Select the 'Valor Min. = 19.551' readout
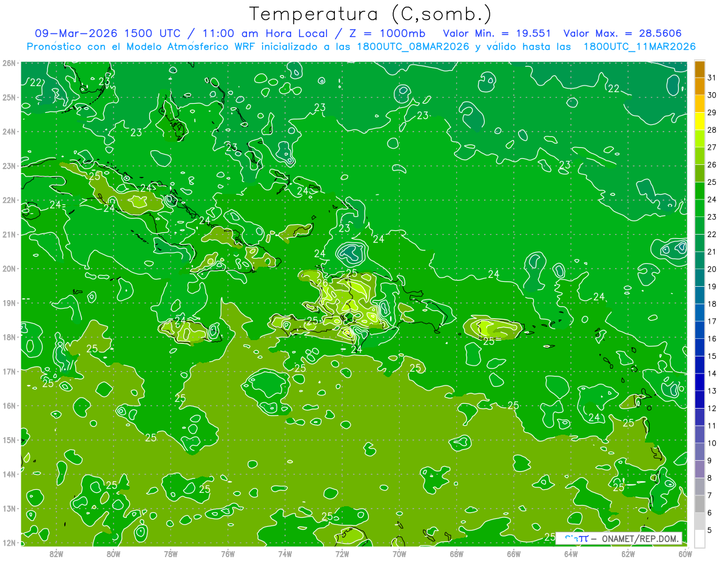 pos(497,33)
